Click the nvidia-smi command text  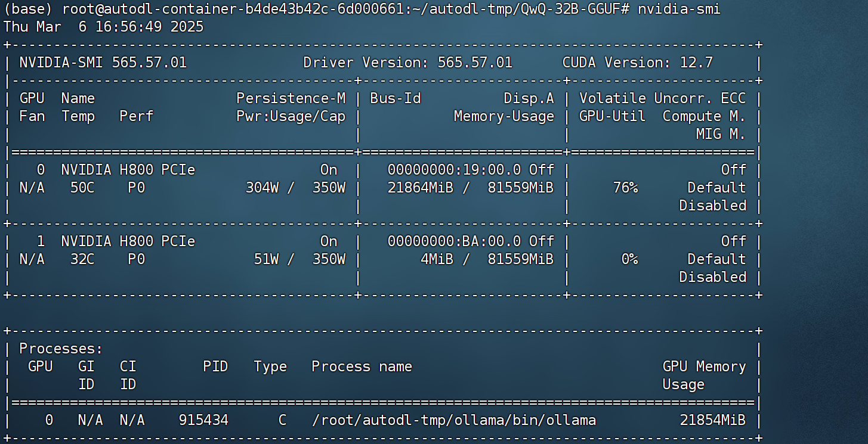point(679,10)
